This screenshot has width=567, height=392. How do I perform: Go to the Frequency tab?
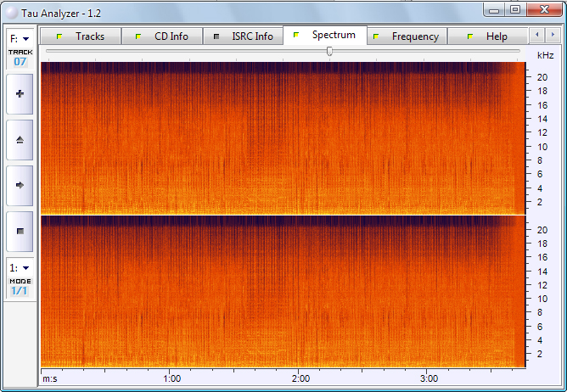[x=407, y=36]
